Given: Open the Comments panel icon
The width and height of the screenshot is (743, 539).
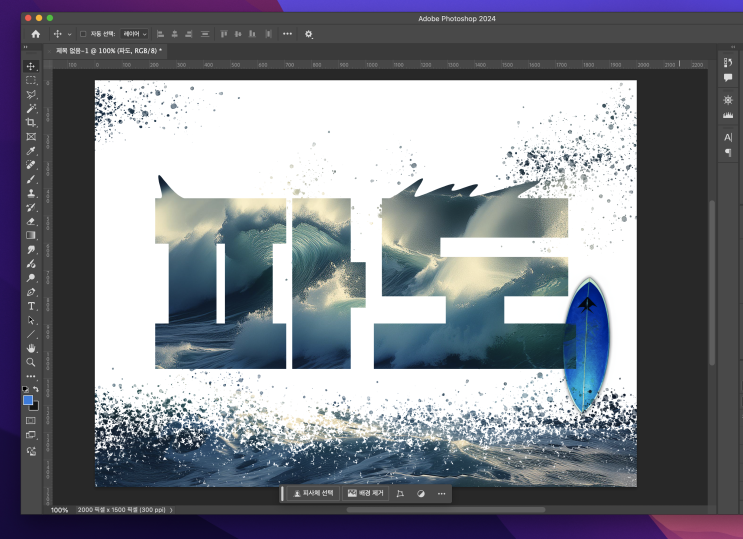Looking at the screenshot, I should [x=728, y=77].
